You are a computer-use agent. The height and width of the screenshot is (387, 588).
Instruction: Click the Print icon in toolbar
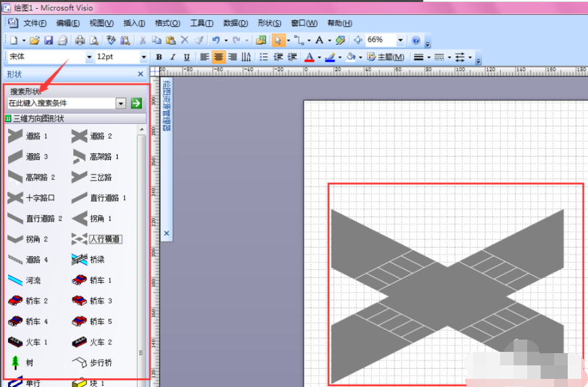pyautogui.click(x=80, y=41)
